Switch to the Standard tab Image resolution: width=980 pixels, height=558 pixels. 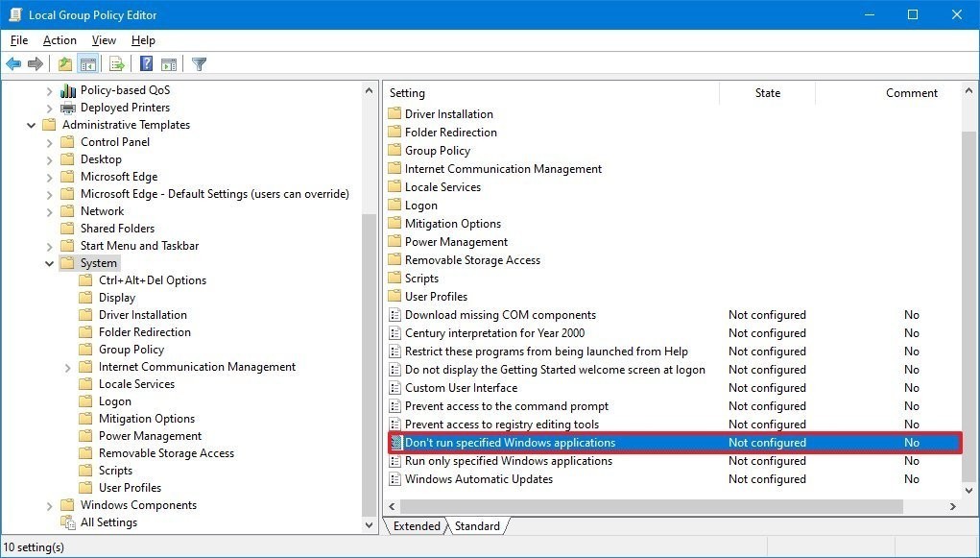[478, 525]
